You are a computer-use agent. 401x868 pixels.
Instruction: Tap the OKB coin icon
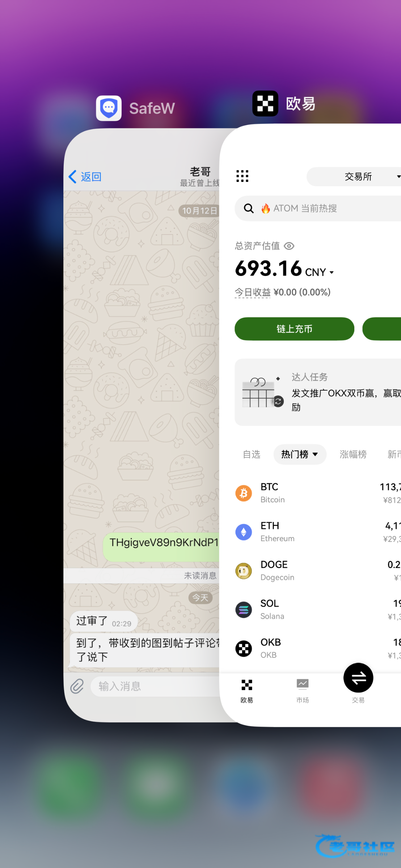click(244, 648)
